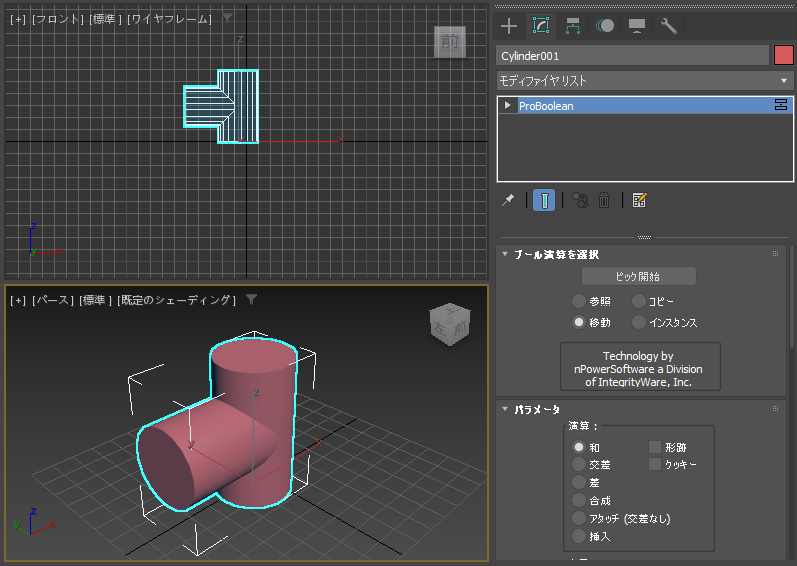Viewport: 797px width, 566px height.
Task: Enable the クッキー cookie checkbox
Action: coord(655,464)
